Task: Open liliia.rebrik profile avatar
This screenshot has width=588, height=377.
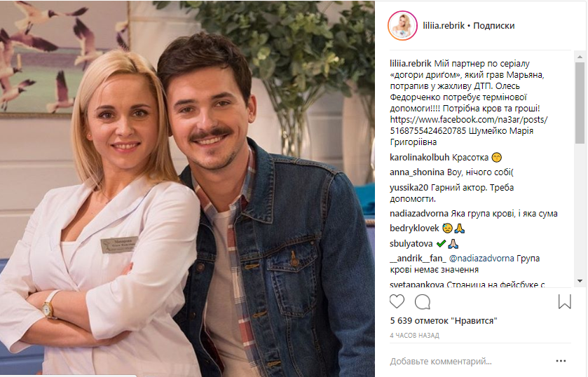Action: click(x=402, y=25)
